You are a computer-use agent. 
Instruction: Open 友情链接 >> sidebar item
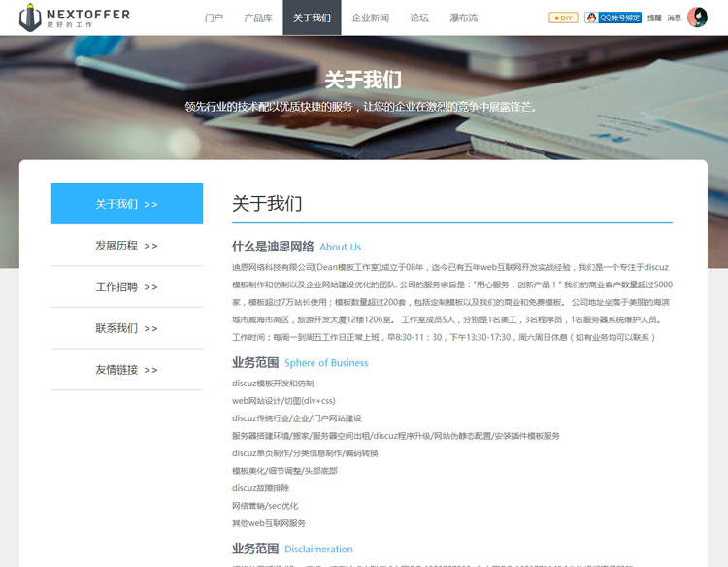tap(127, 370)
